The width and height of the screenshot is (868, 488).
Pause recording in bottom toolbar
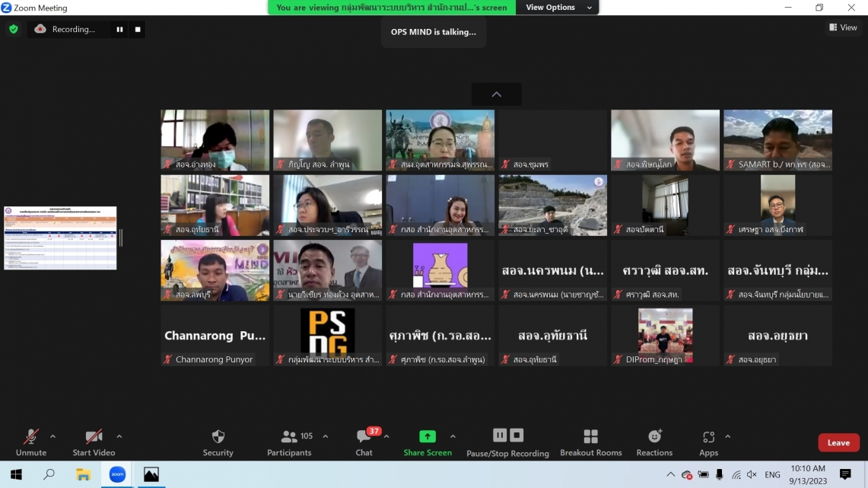click(x=499, y=435)
